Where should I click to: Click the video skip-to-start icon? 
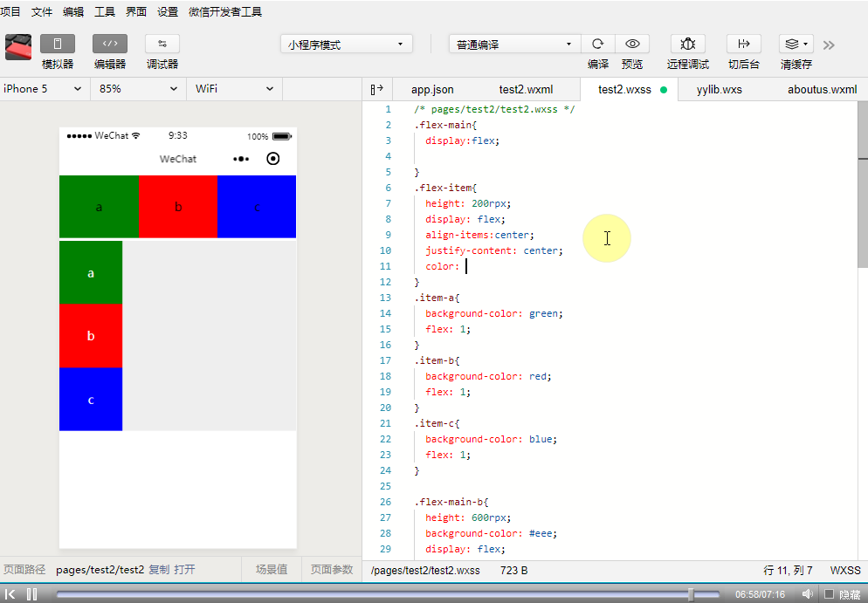[10, 594]
